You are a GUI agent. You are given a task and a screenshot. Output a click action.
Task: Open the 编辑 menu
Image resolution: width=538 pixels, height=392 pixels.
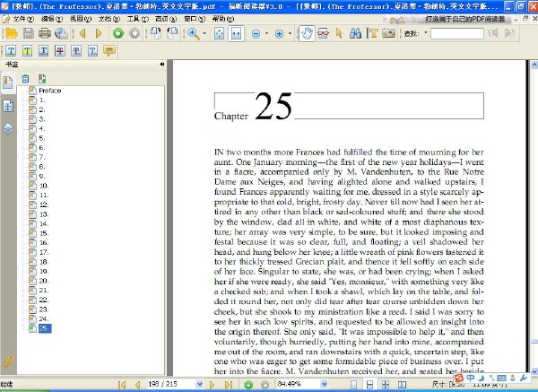click(51, 19)
